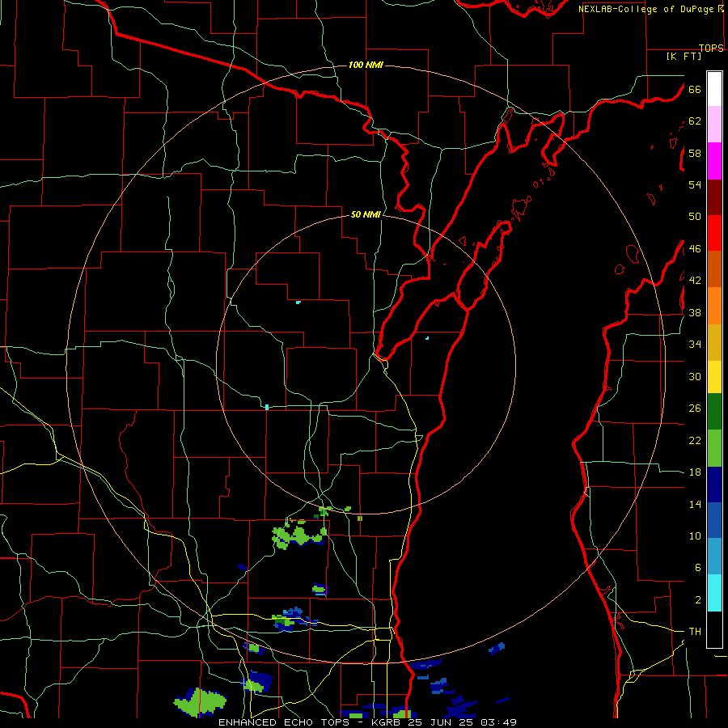
Task: Select the cyan swatch in the legend
Action: point(714,592)
